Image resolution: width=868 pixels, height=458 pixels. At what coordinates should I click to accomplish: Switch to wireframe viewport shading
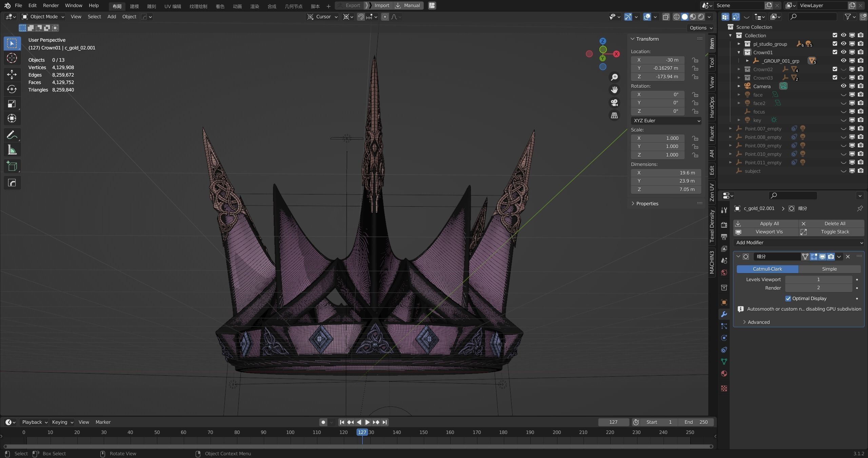[x=676, y=17]
